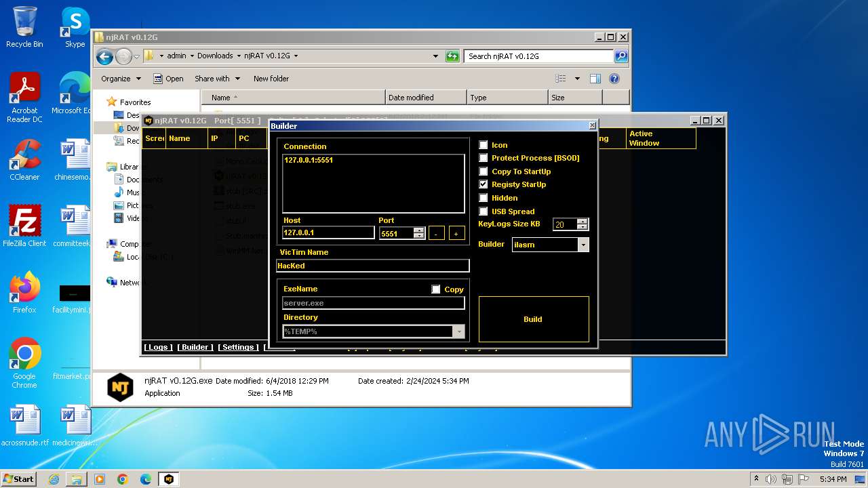The image size is (868, 488).
Task: Launch Skype from the desktop
Action: [x=75, y=27]
